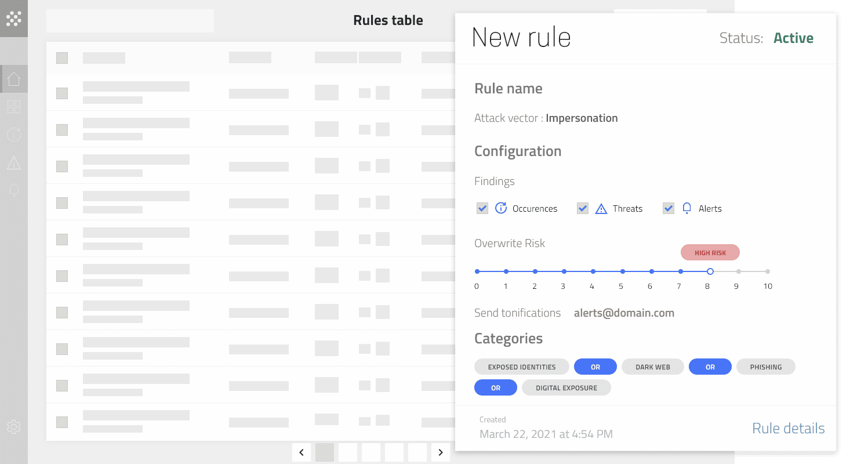This screenshot has height=464, width=868.
Task: Select the DARK WEB category chip
Action: click(x=653, y=367)
